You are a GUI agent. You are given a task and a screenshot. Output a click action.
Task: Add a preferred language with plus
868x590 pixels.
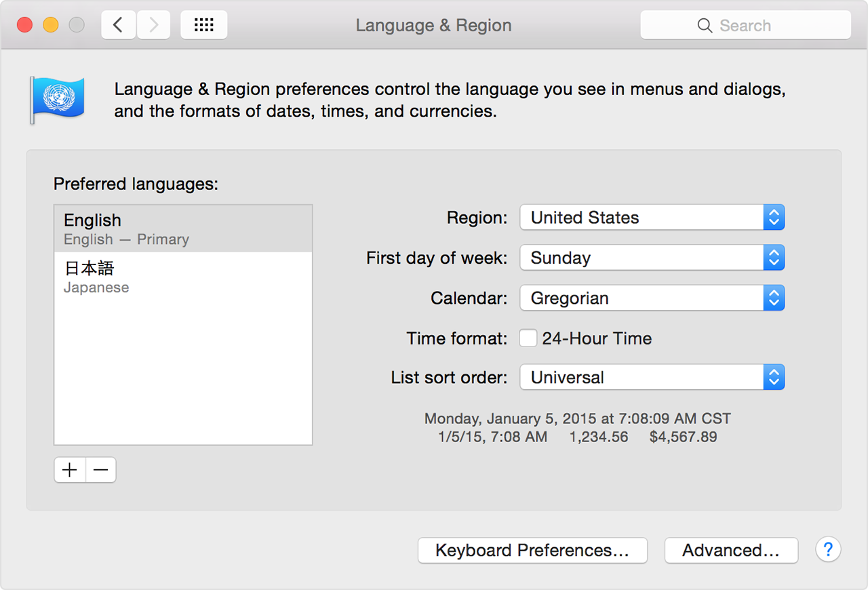(70, 470)
